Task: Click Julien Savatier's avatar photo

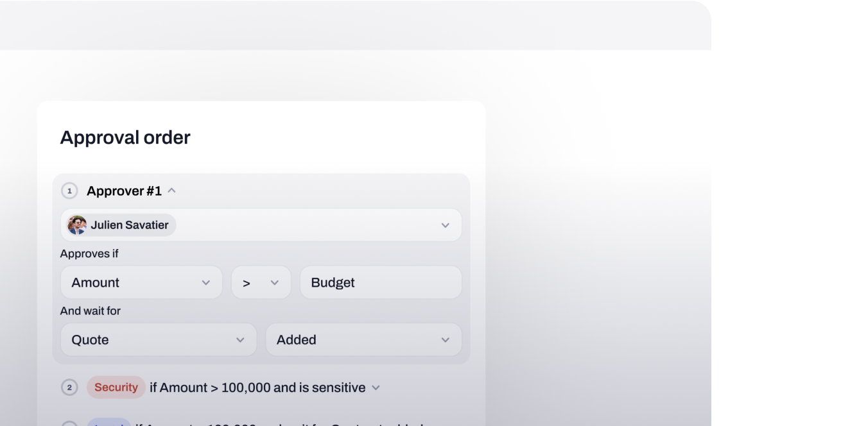Action: [x=77, y=225]
